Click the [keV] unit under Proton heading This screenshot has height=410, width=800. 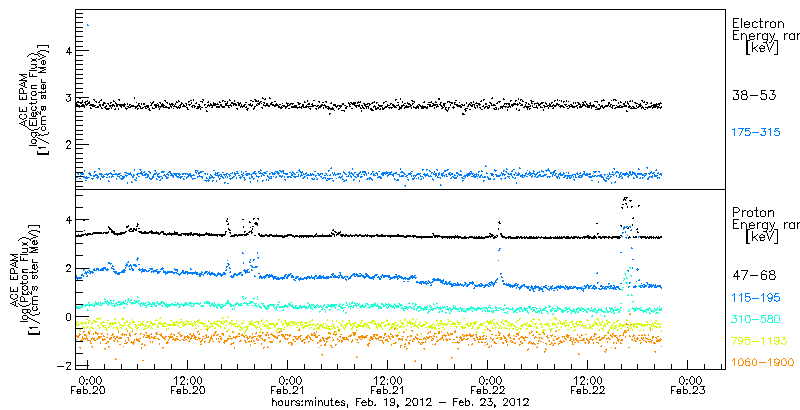pos(761,237)
